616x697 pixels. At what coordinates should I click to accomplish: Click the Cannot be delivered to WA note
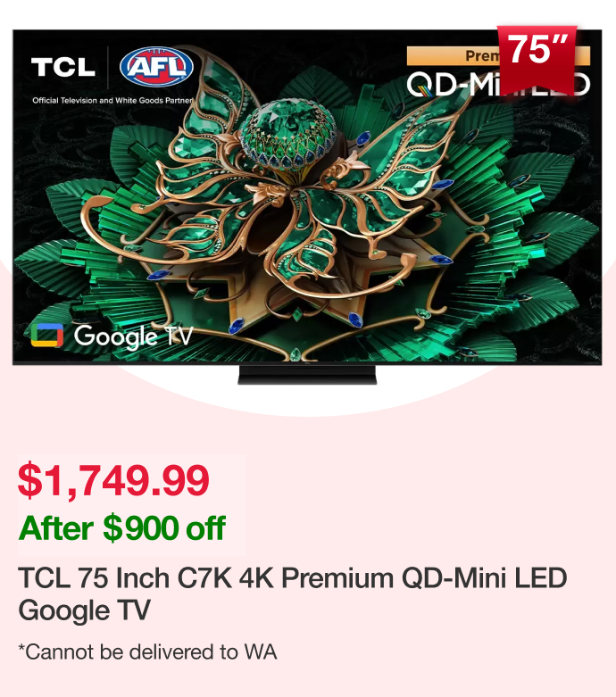click(x=147, y=652)
